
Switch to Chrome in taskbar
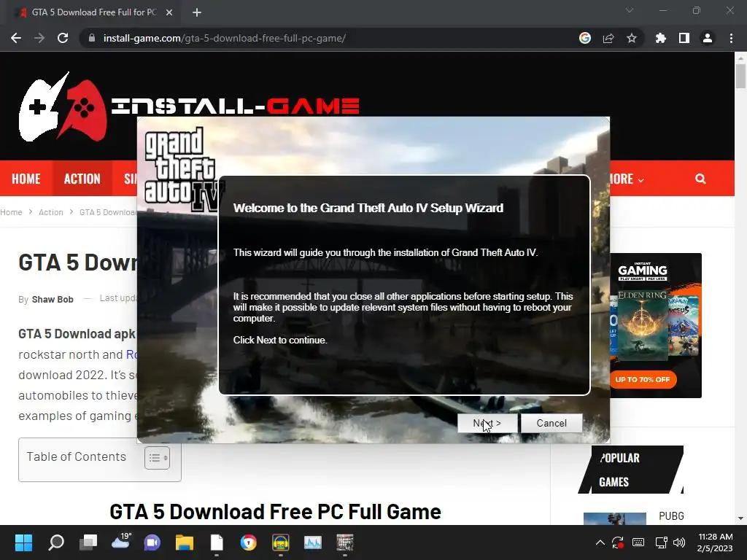[248, 542]
